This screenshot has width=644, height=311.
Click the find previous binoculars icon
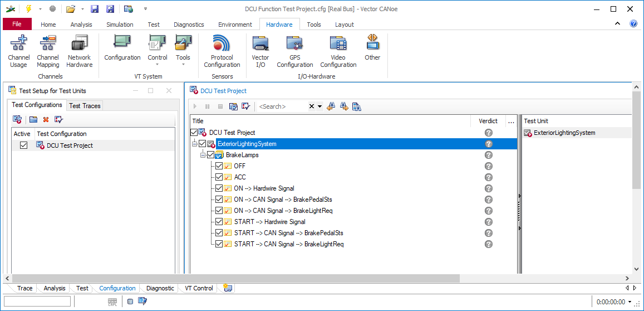pyautogui.click(x=331, y=106)
